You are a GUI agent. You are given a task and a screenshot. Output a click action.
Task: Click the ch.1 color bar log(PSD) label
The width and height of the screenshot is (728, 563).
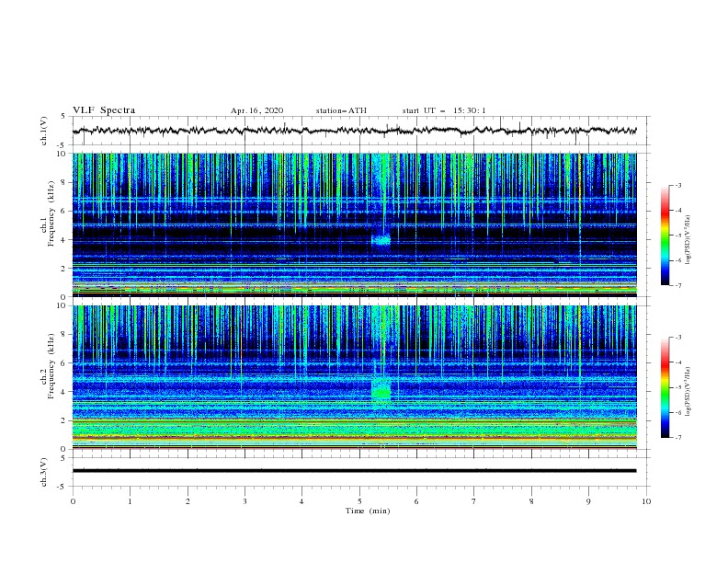tap(688, 240)
